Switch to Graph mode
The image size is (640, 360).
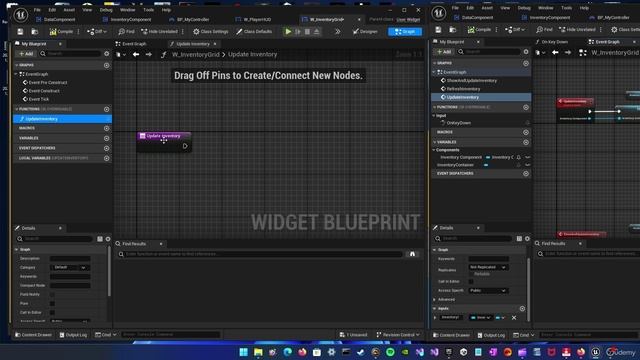405,31
